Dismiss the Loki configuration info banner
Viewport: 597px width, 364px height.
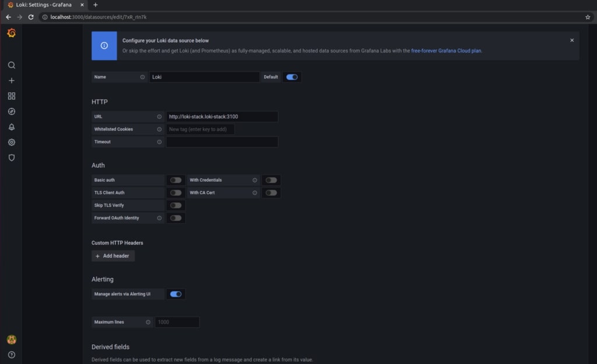pyautogui.click(x=571, y=40)
